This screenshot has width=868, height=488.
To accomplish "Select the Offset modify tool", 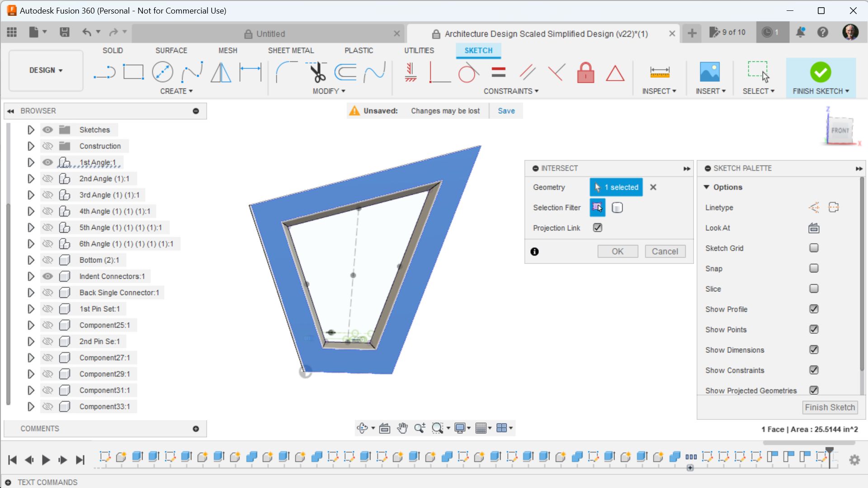I will (x=345, y=72).
